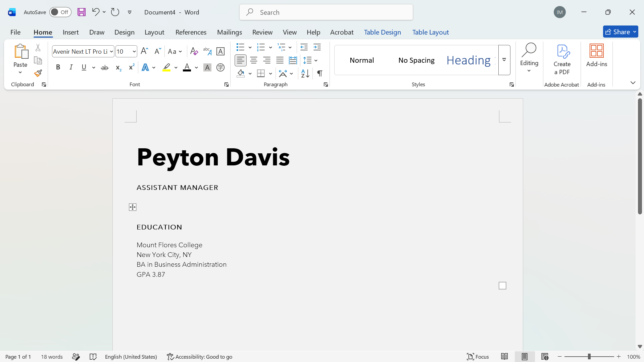Redo the last action
The height and width of the screenshot is (362, 644).
115,12
